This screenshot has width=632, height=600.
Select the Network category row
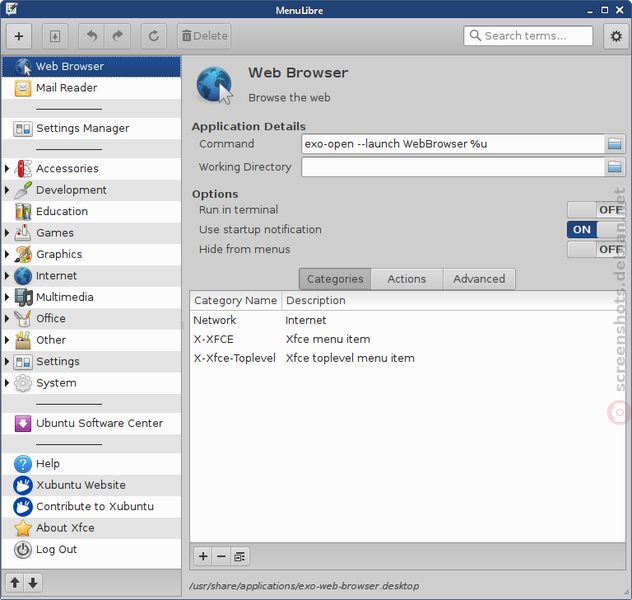(407, 320)
